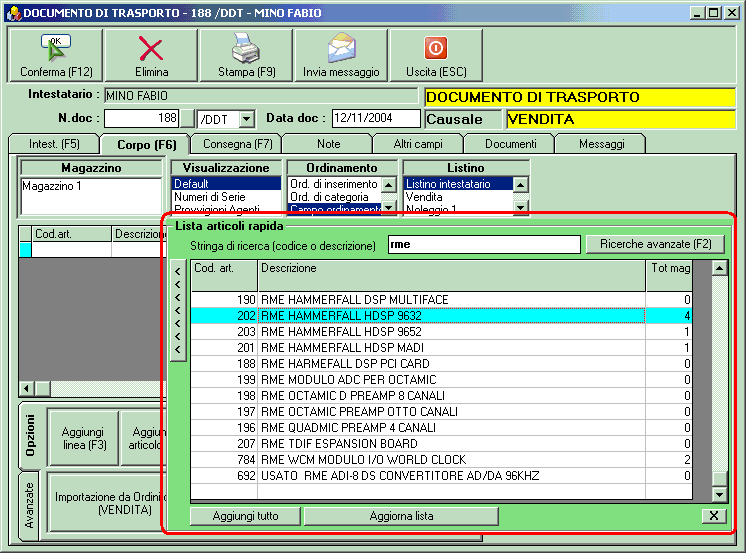Viewport: 746px width, 553px height.
Task: Click the Intestatario name field
Action: point(261,96)
